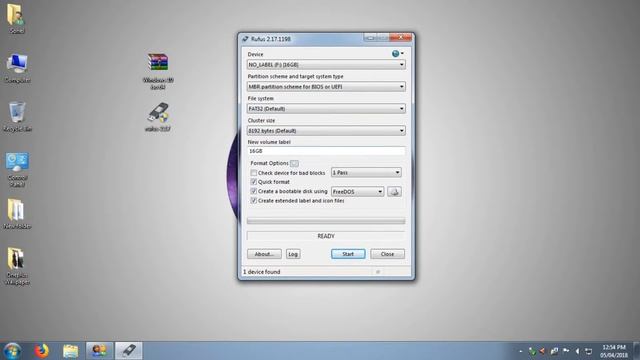The height and width of the screenshot is (360, 640).
Task: Open the language globe menu in Rufus
Action: 397,53
